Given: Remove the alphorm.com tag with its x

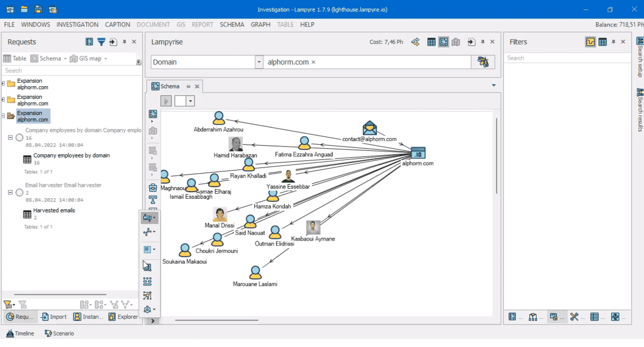Looking at the screenshot, I should (313, 62).
